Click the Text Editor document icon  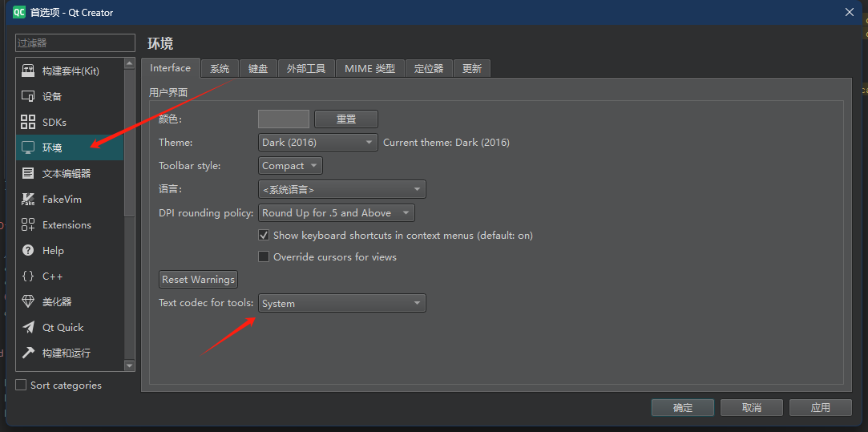[28, 173]
